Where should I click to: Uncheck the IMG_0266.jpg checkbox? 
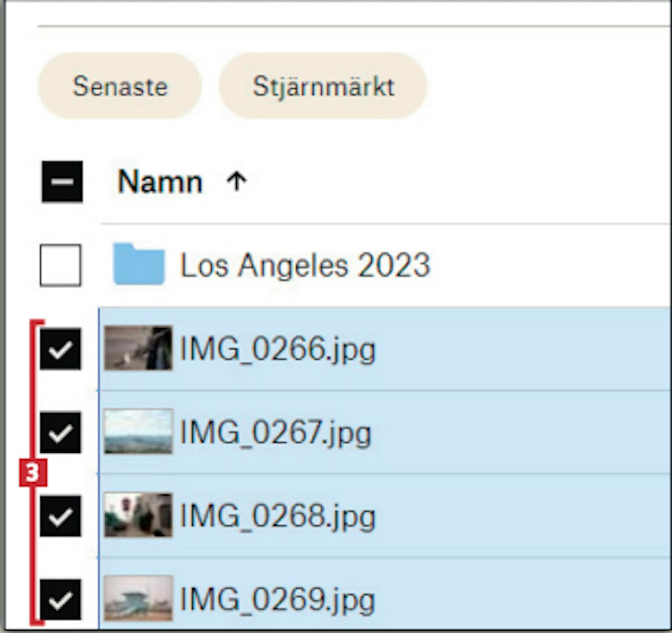coord(60,349)
